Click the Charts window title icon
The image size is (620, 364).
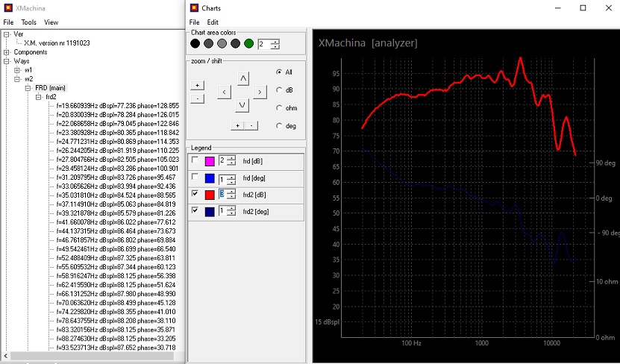(x=194, y=8)
